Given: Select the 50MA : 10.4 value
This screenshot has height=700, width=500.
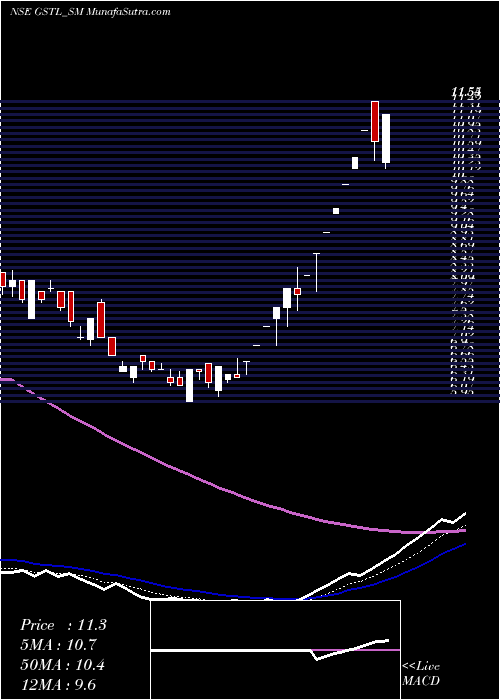Looking at the screenshot, I should point(62,665).
